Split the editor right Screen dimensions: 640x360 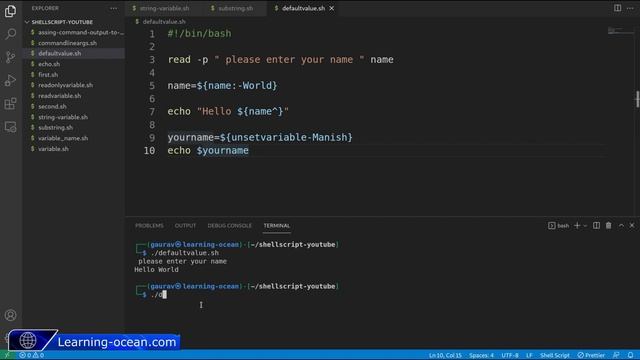618,8
